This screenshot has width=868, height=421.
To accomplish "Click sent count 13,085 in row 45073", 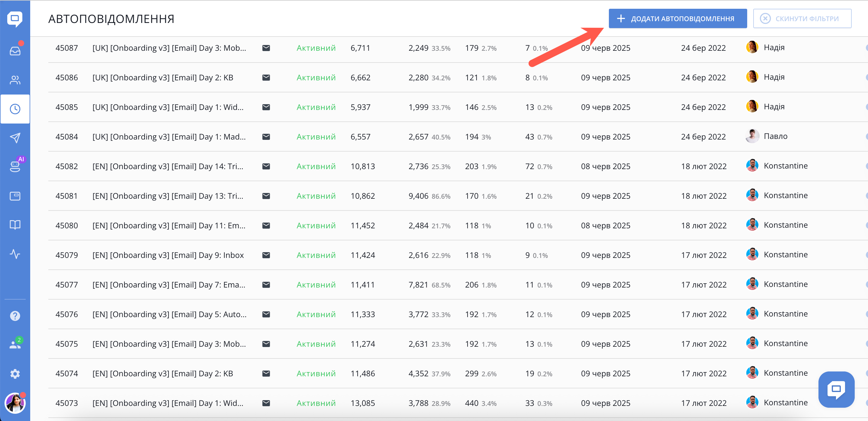I will click(362, 403).
